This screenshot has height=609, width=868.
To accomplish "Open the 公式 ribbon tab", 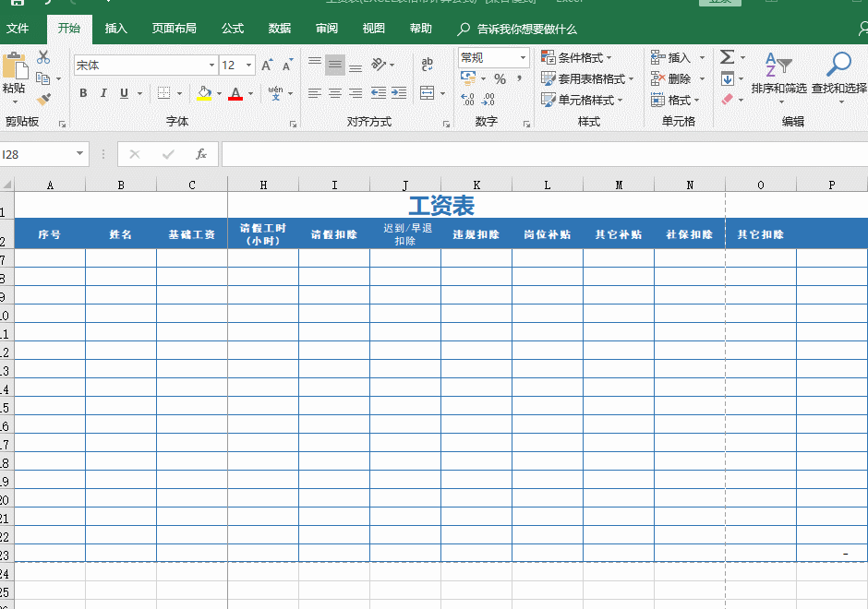I will (232, 29).
